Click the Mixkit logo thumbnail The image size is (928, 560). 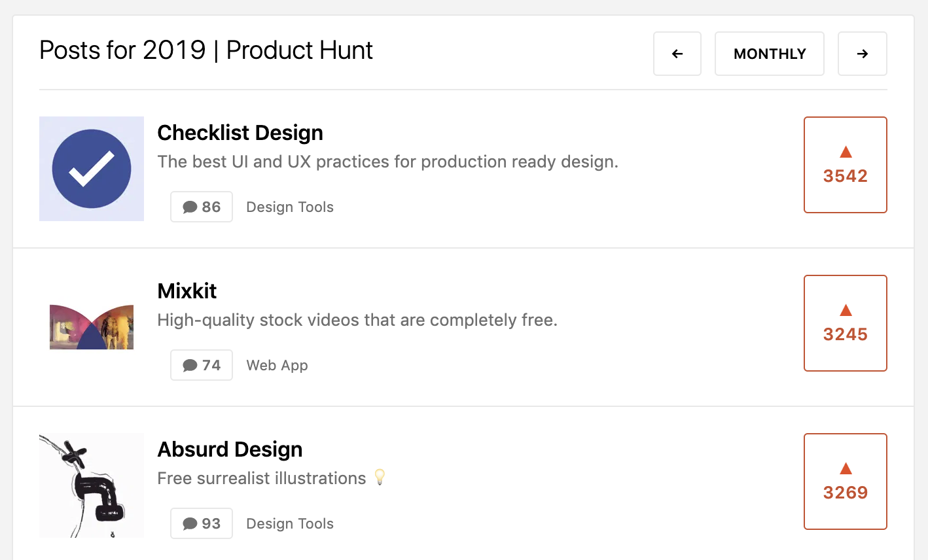coord(92,326)
